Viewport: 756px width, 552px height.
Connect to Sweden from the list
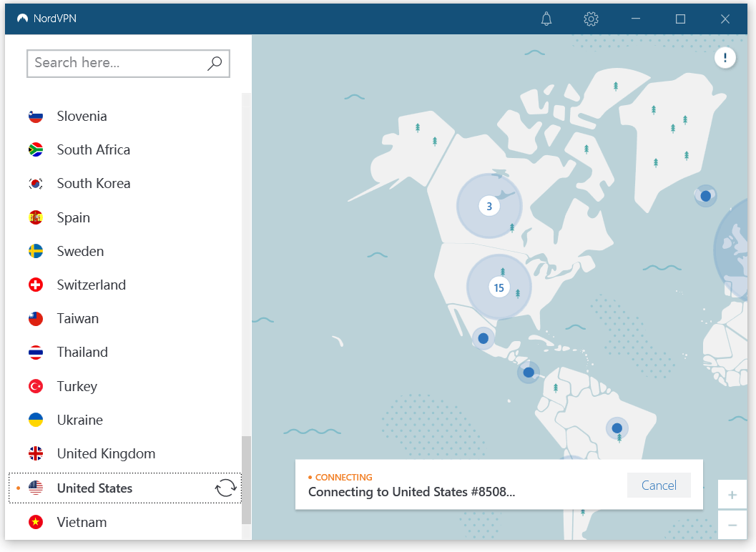[125, 251]
